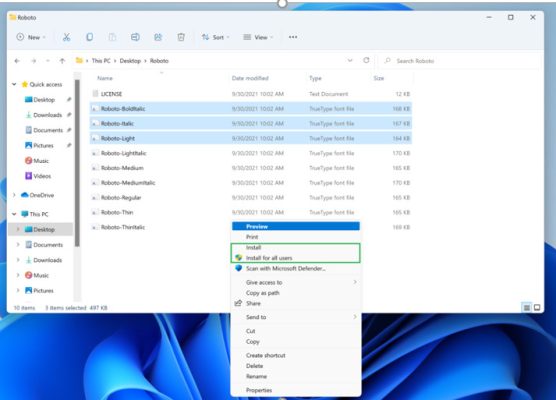The height and width of the screenshot is (400, 556).
Task: Click This PC in the address breadcrumb
Action: [101, 61]
